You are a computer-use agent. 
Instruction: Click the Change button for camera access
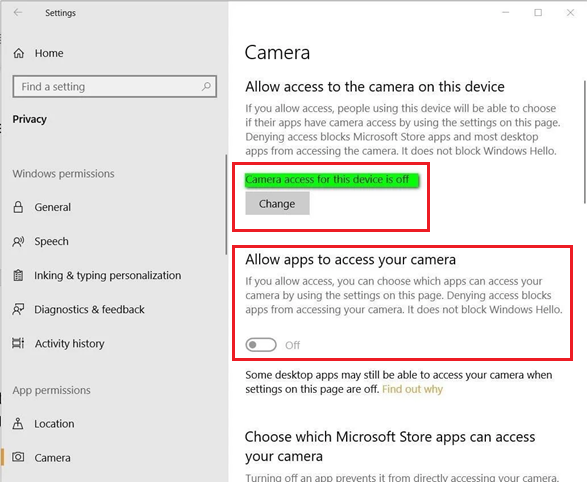277,204
